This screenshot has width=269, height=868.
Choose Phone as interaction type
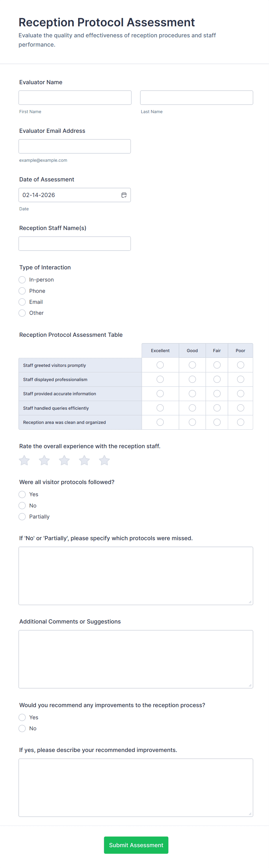point(22,291)
